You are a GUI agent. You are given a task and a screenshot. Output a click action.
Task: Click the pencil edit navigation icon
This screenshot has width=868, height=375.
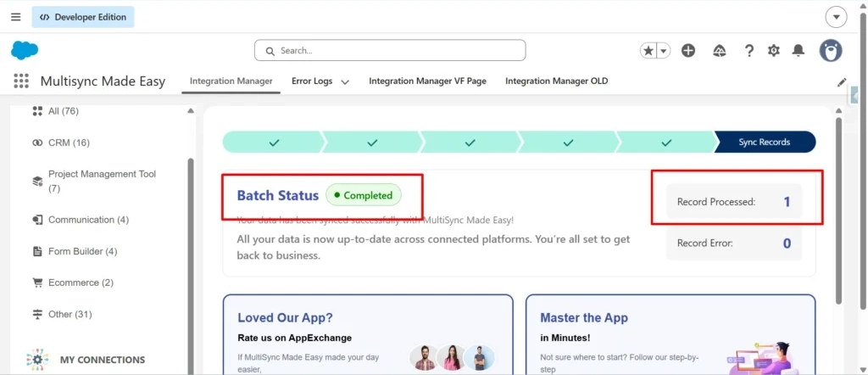842,82
